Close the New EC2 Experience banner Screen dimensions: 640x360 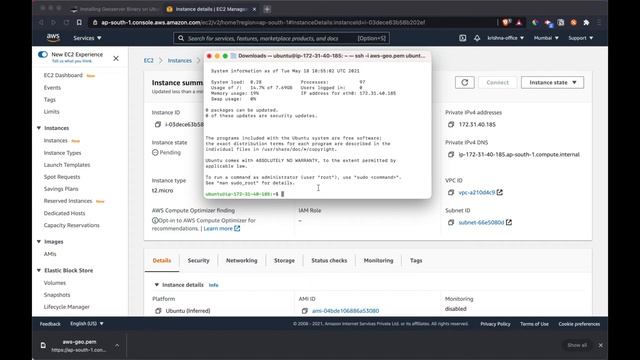coord(116,58)
